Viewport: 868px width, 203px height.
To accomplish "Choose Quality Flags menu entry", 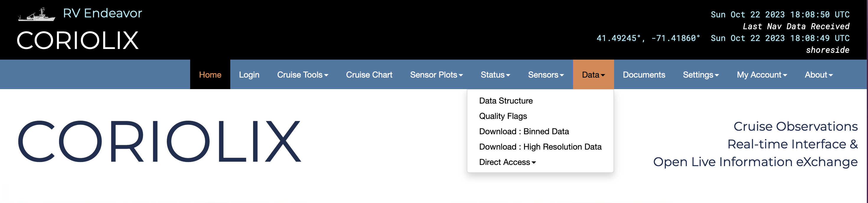I will [x=503, y=116].
